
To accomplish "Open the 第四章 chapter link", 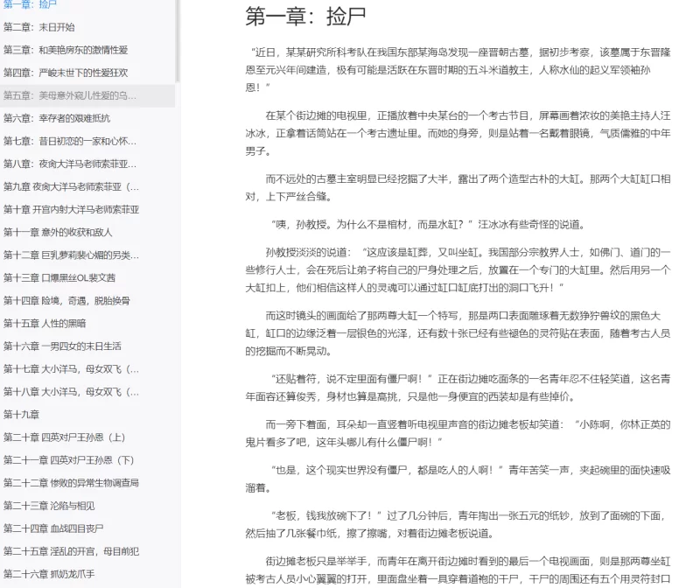I will (x=66, y=73).
